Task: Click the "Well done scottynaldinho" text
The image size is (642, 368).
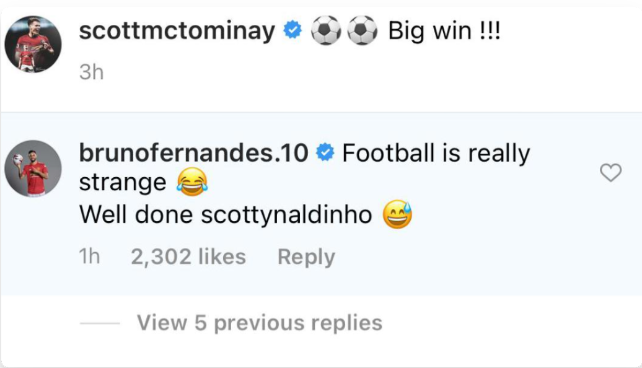Action: pos(226,214)
